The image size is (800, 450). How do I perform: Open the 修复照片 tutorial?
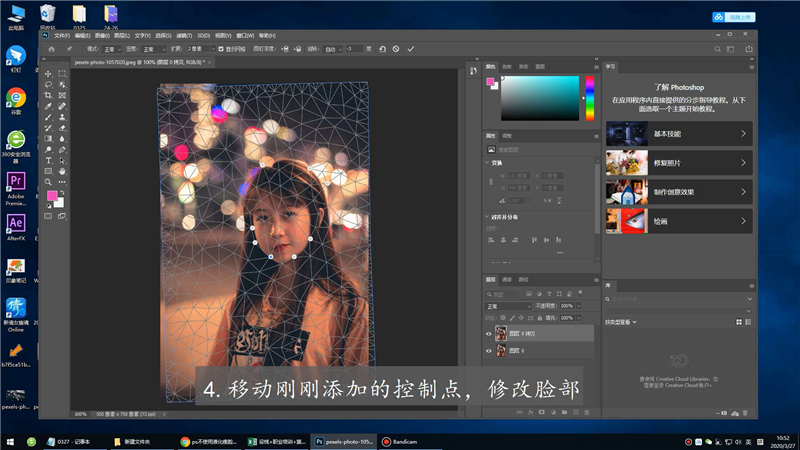[678, 162]
